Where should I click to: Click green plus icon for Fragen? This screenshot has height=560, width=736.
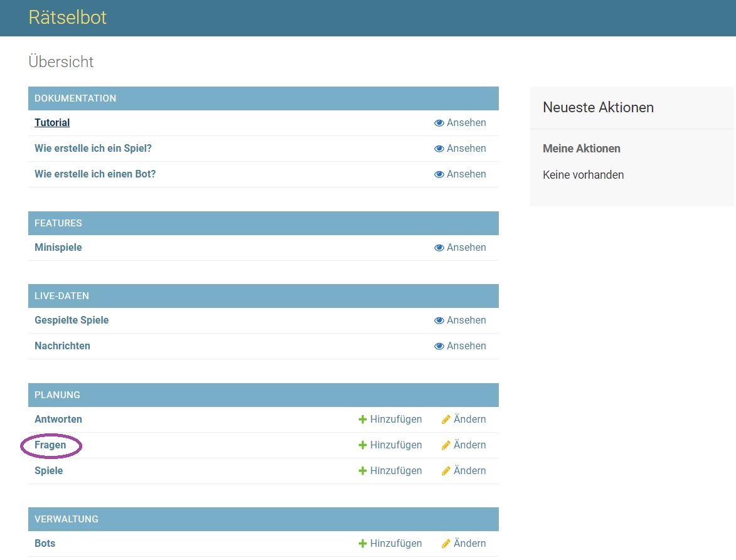[x=362, y=445]
